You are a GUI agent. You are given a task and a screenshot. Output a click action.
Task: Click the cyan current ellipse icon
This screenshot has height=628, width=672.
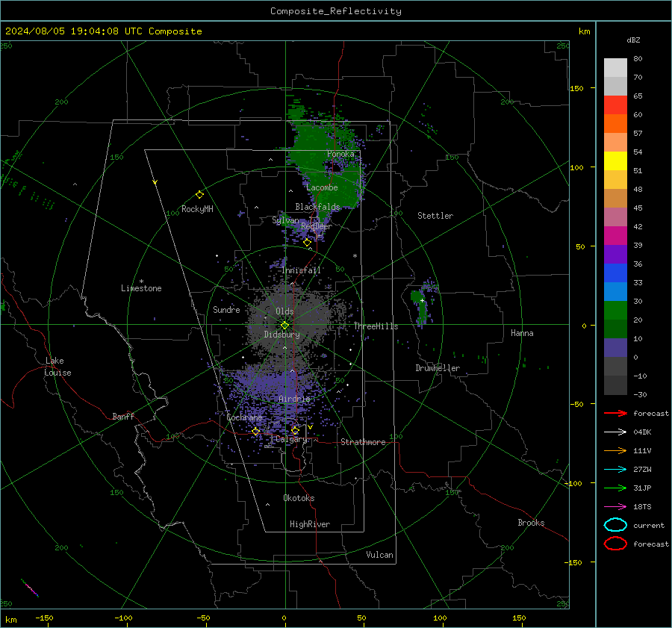coord(615,525)
